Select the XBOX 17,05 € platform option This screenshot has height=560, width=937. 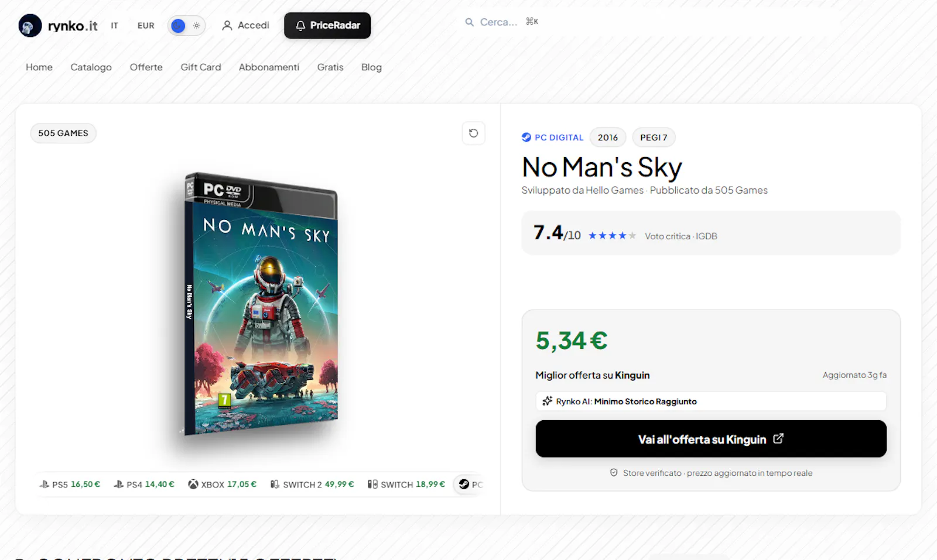222,485
